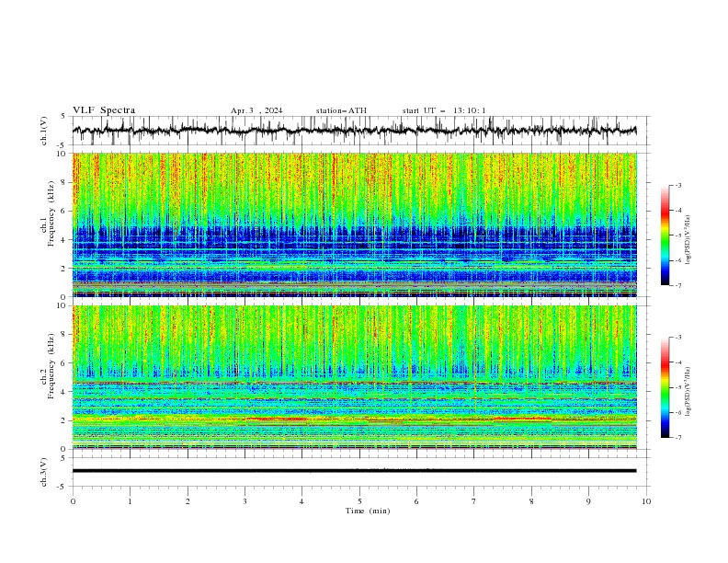Click the "6" tick on the time axis
This screenshot has width=728, height=563.
(x=416, y=501)
